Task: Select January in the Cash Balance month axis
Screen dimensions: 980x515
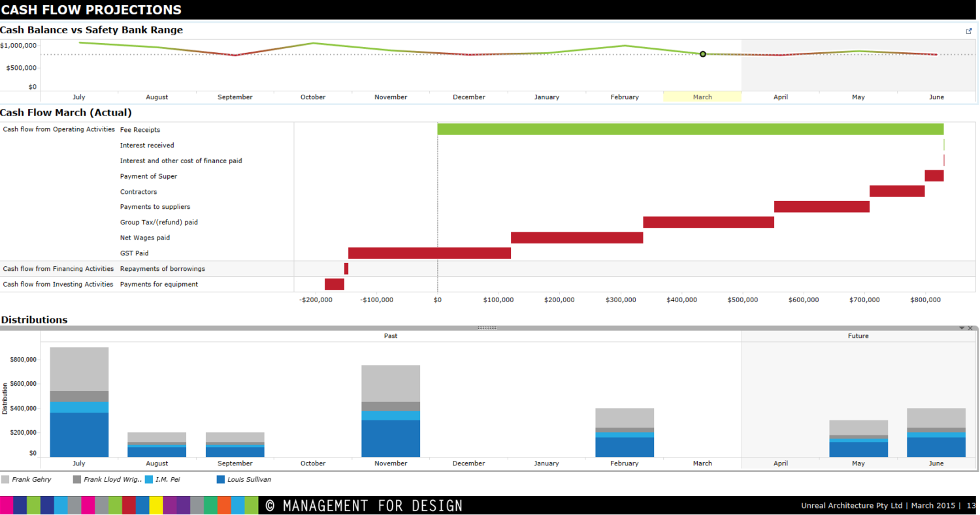Action: point(547,97)
